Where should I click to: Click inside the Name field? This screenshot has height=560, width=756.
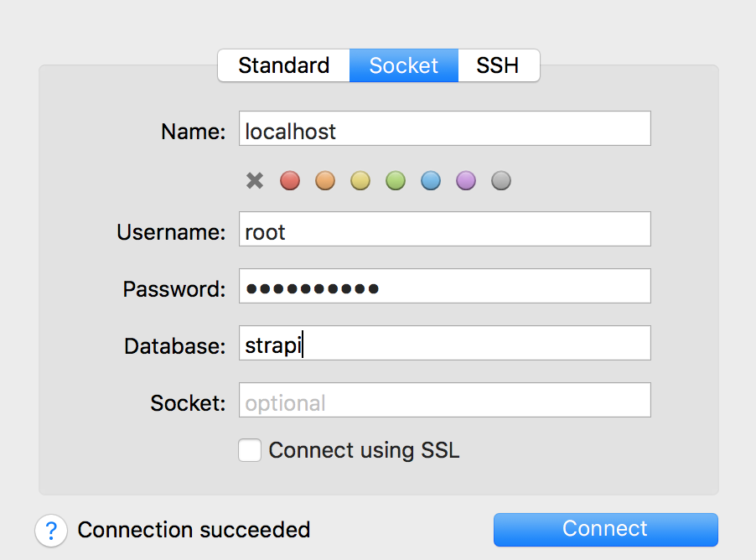point(444,127)
